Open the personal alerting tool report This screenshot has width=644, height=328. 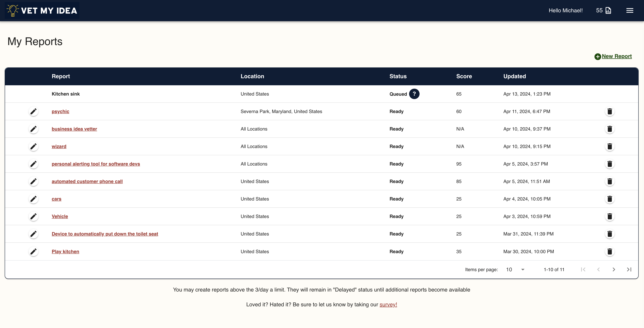coord(96,164)
